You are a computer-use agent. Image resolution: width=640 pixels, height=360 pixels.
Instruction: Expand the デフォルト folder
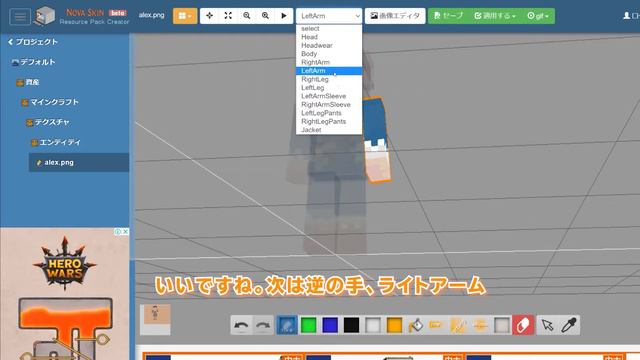pos(33,62)
